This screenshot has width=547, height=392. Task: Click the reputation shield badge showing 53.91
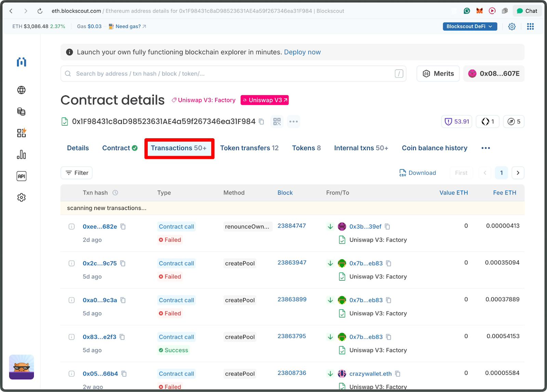coord(456,122)
